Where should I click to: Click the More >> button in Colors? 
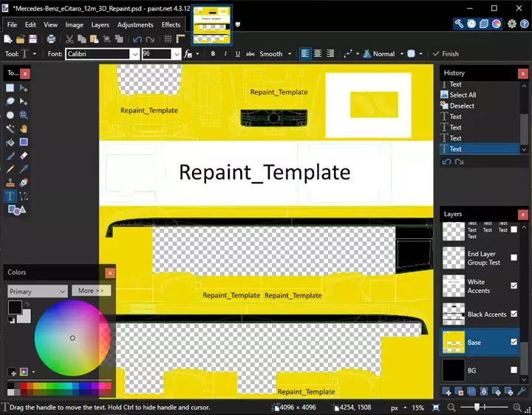click(91, 291)
